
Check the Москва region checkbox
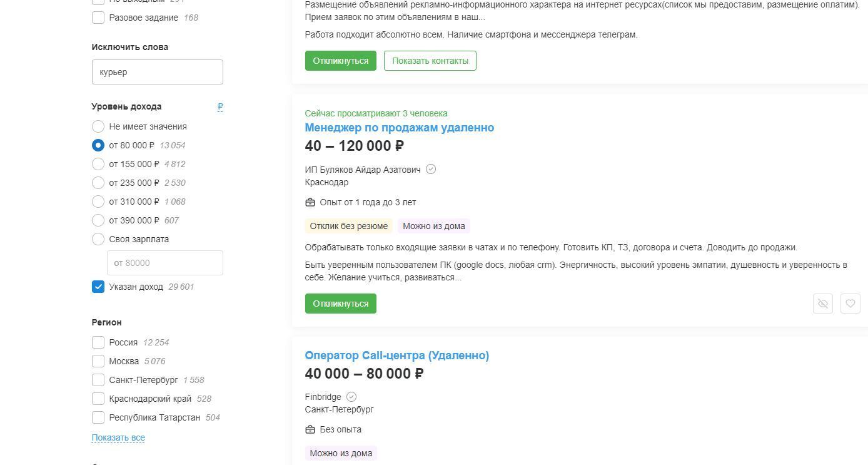pyautogui.click(x=98, y=361)
